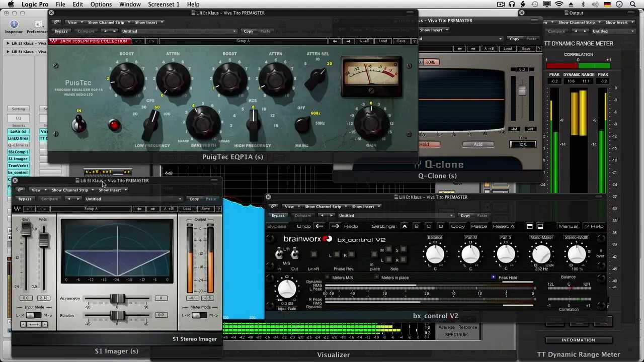
Task: Open the Options menu in the menu bar
Action: tap(101, 5)
